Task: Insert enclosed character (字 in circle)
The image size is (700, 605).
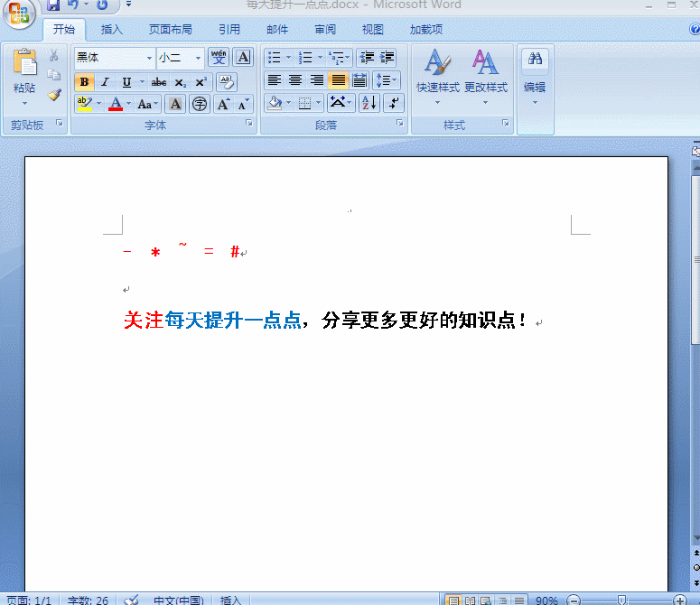Action: 200,105
